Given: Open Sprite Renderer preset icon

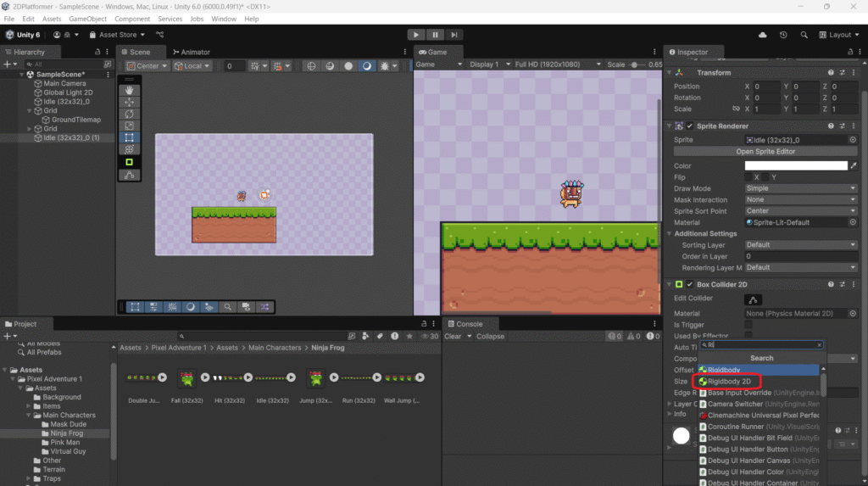Looking at the screenshot, I should pyautogui.click(x=842, y=126).
